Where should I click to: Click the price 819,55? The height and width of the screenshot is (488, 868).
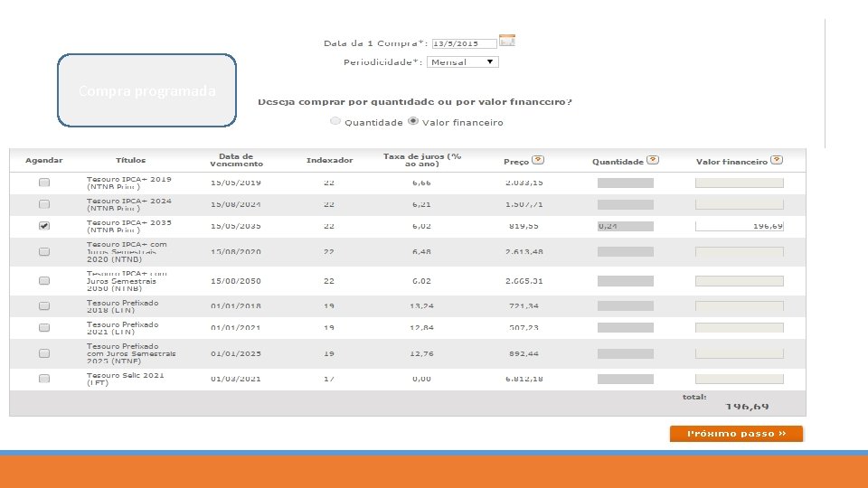click(524, 226)
